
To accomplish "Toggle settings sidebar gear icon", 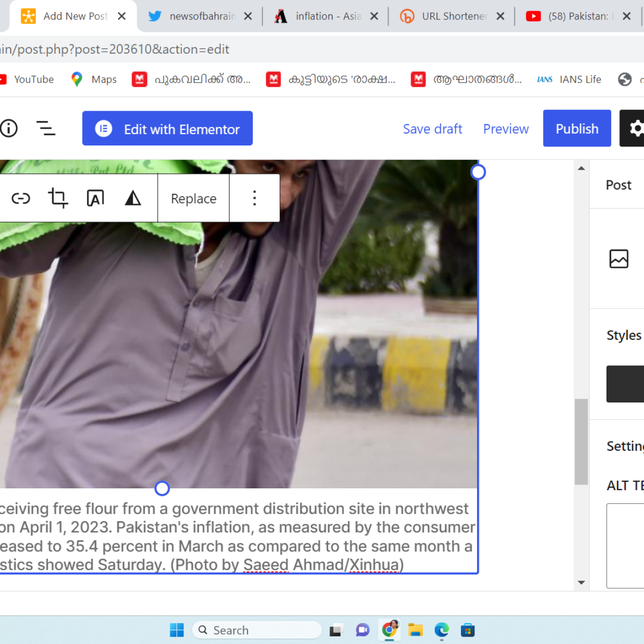I will point(632,128).
